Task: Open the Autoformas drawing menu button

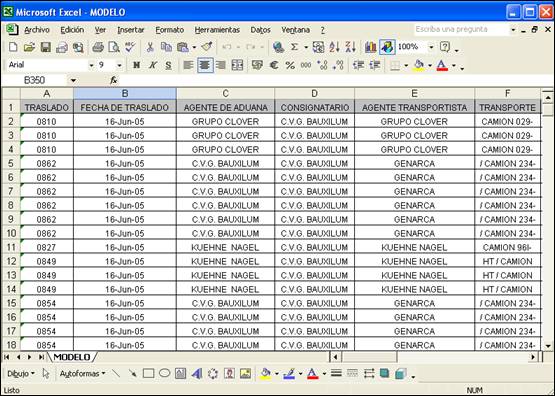Action: click(x=82, y=373)
